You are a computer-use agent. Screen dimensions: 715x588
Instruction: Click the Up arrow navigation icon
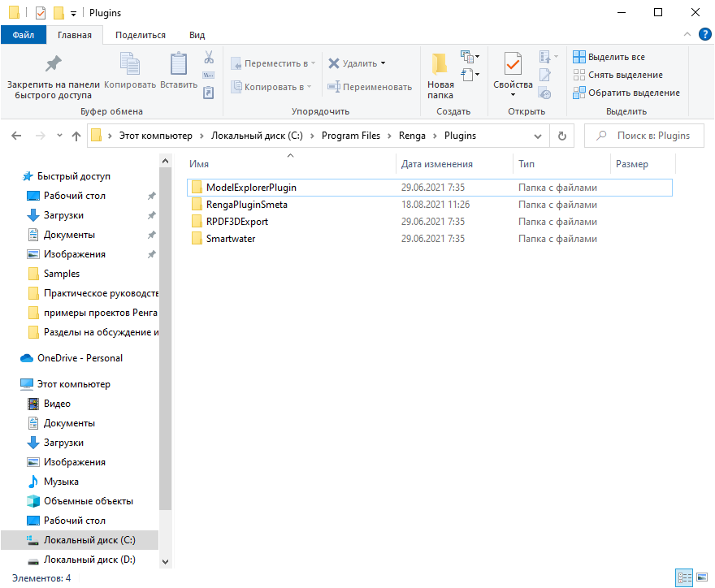[76, 136]
